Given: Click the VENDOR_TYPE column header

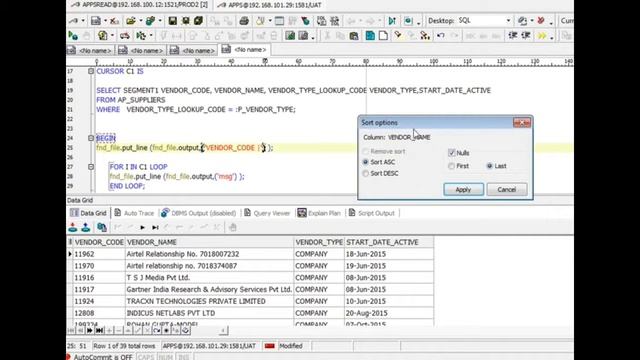Looking at the screenshot, I should [319, 242].
